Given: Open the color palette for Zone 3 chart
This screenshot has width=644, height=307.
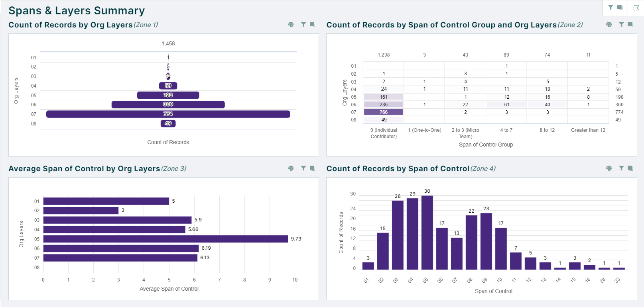Looking at the screenshot, I should (291, 168).
